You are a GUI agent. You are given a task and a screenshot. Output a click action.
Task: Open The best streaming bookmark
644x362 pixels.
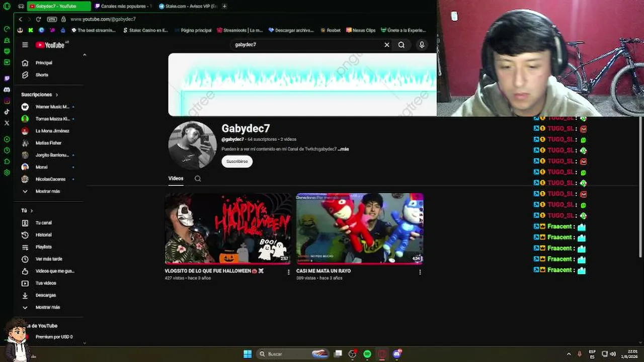tap(94, 30)
